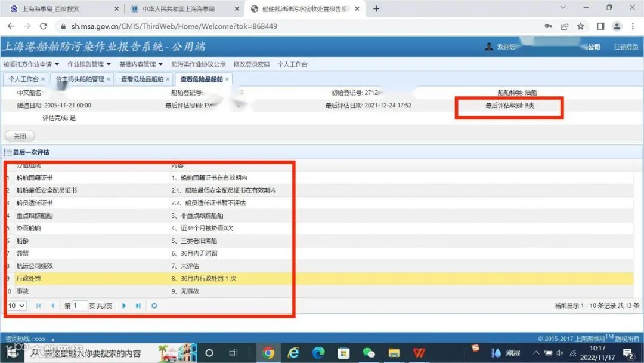This screenshot has width=644, height=363.
Task: Open the saved password key icon
Action: pyautogui.click(x=549, y=26)
